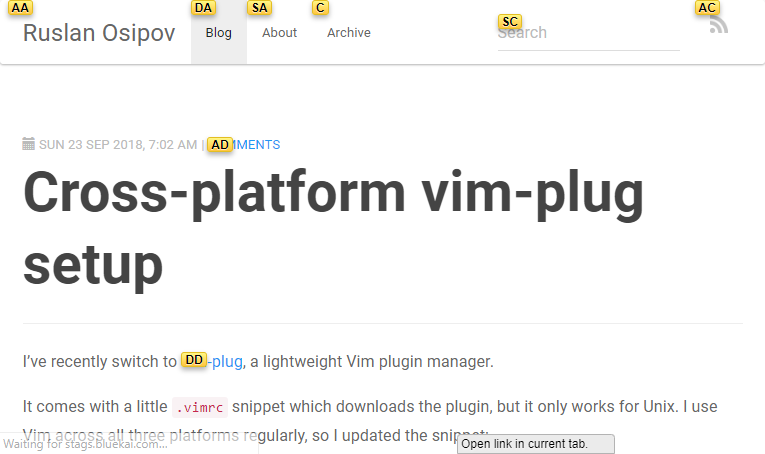Open the RSS feed icon
Screen dimensions: 765x454
pyautogui.click(x=719, y=25)
